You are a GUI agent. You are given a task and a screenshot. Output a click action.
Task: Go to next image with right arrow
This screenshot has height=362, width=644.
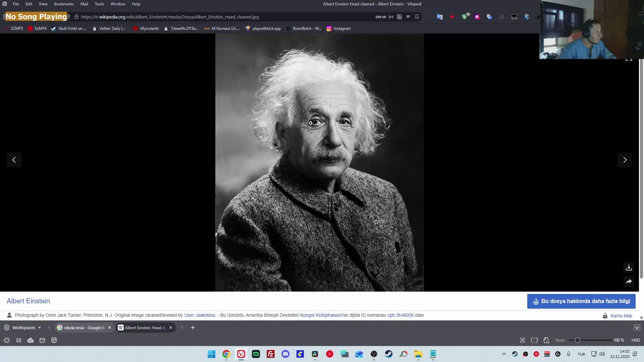625,160
